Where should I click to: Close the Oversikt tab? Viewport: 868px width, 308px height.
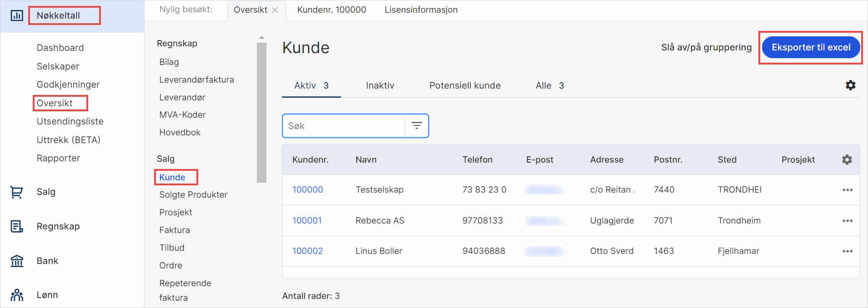point(275,10)
